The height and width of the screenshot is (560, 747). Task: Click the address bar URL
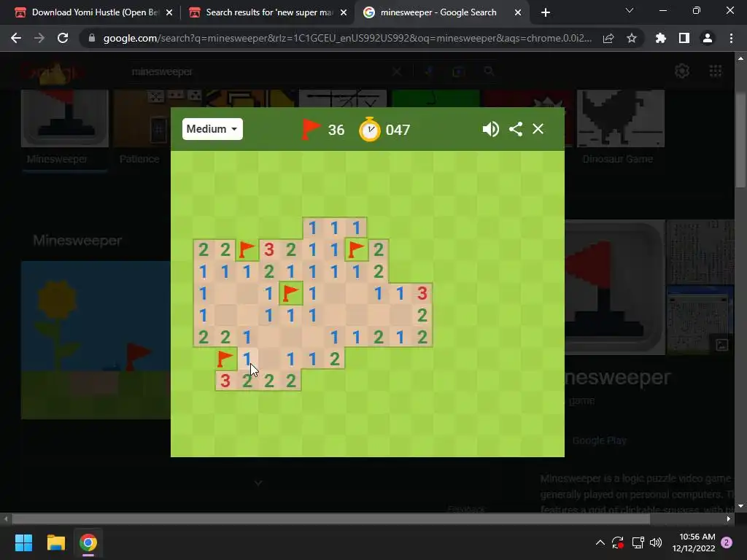(x=347, y=38)
